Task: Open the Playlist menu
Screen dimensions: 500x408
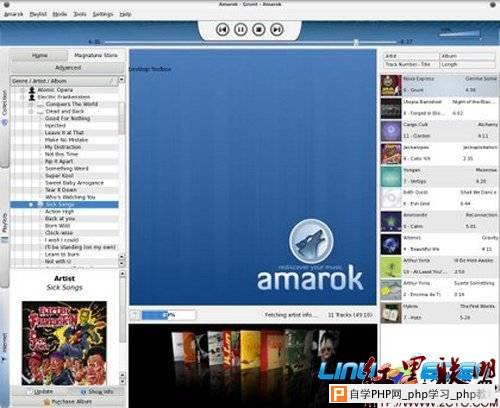Action: (38, 14)
